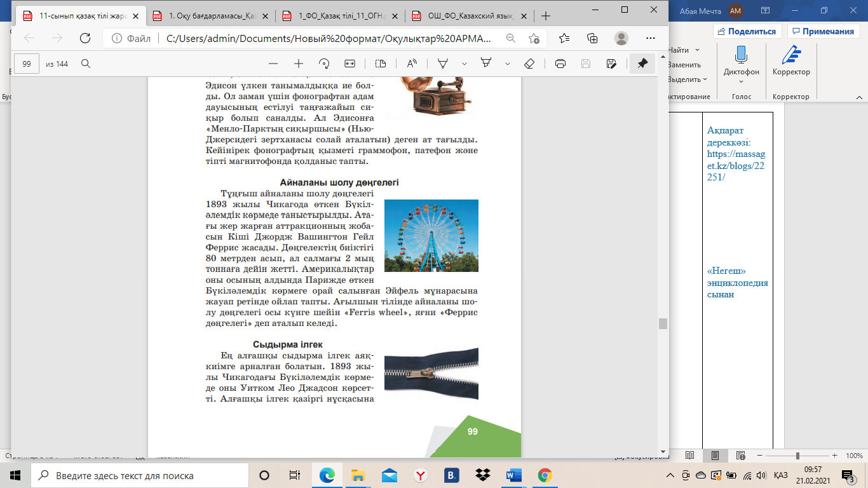Adjust the Word zoom slider
Viewport: 868px width, 488px height.
click(797, 456)
